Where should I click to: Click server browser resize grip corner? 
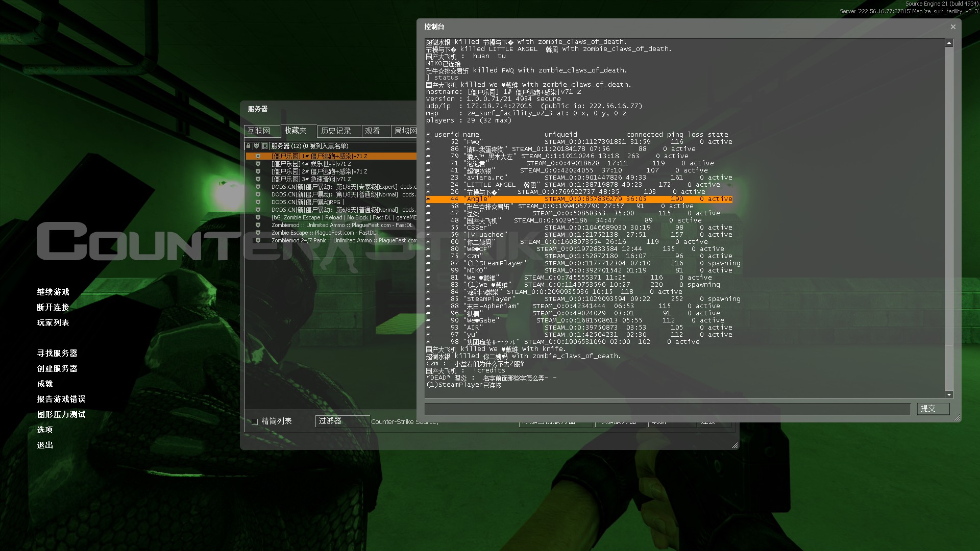click(x=735, y=445)
